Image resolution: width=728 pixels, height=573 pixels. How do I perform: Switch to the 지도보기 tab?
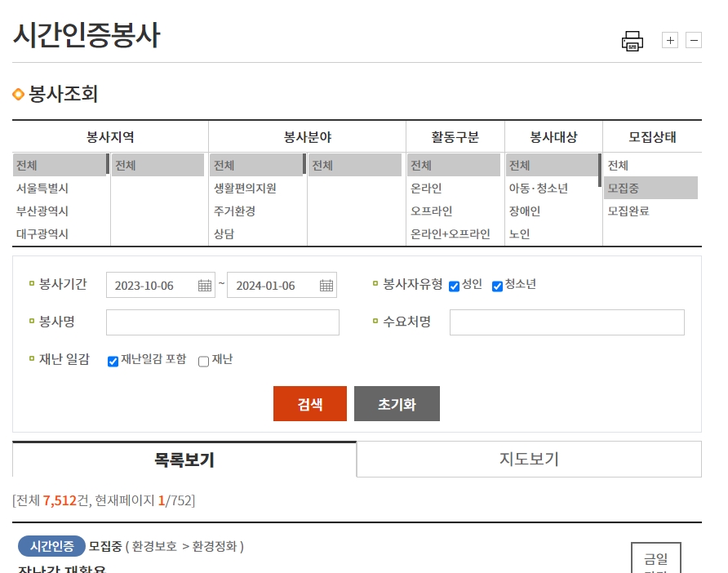click(x=528, y=458)
